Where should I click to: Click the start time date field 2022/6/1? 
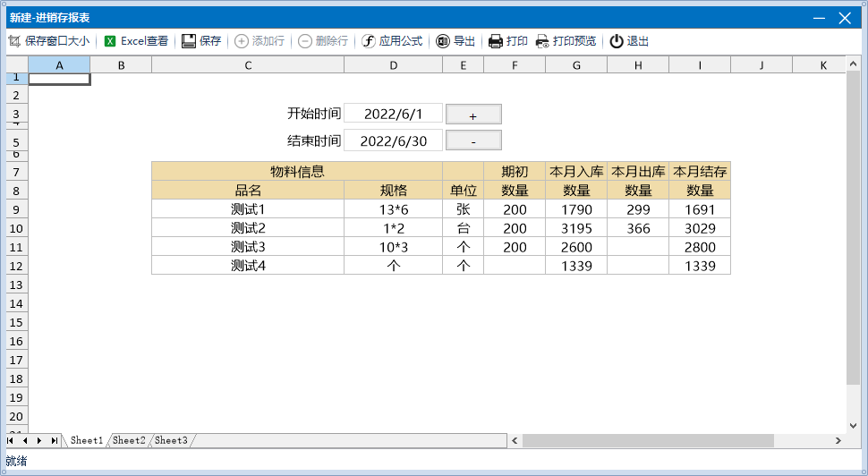(x=393, y=114)
